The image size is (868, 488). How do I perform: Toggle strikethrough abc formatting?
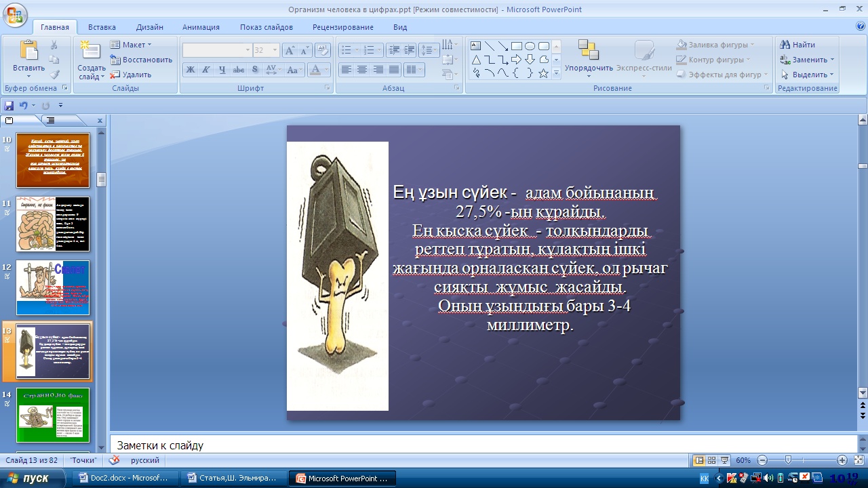click(x=238, y=70)
